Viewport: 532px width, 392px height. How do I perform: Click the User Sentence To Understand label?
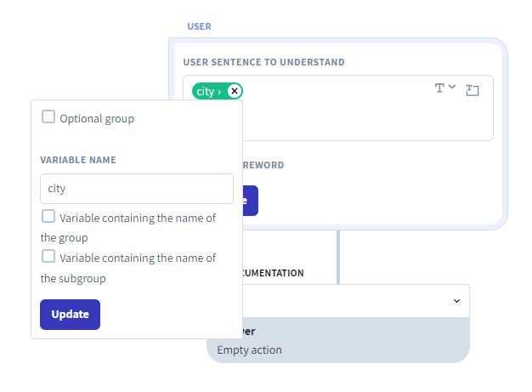point(263,62)
